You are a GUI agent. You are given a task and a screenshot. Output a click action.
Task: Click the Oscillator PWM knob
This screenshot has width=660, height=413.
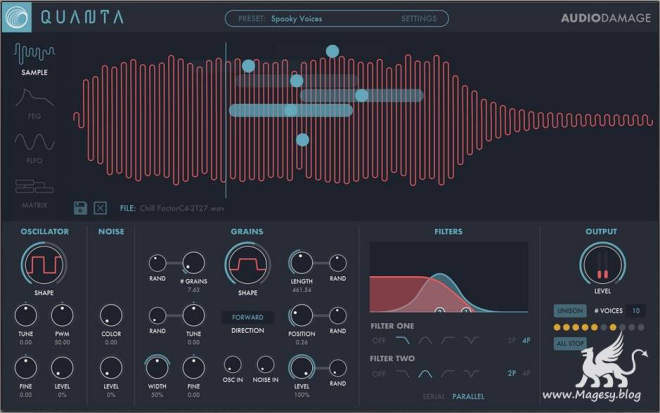click(62, 315)
